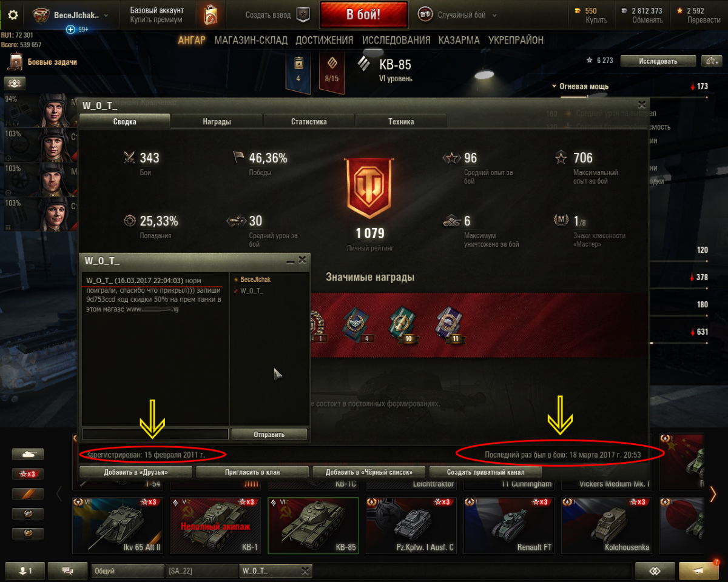Collapse the Огневая мощь parameters section

[580, 86]
